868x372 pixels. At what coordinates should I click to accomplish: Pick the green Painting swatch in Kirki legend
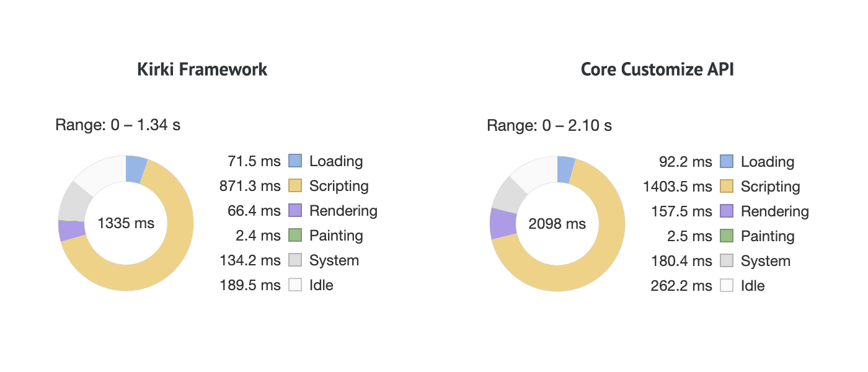[x=295, y=236]
